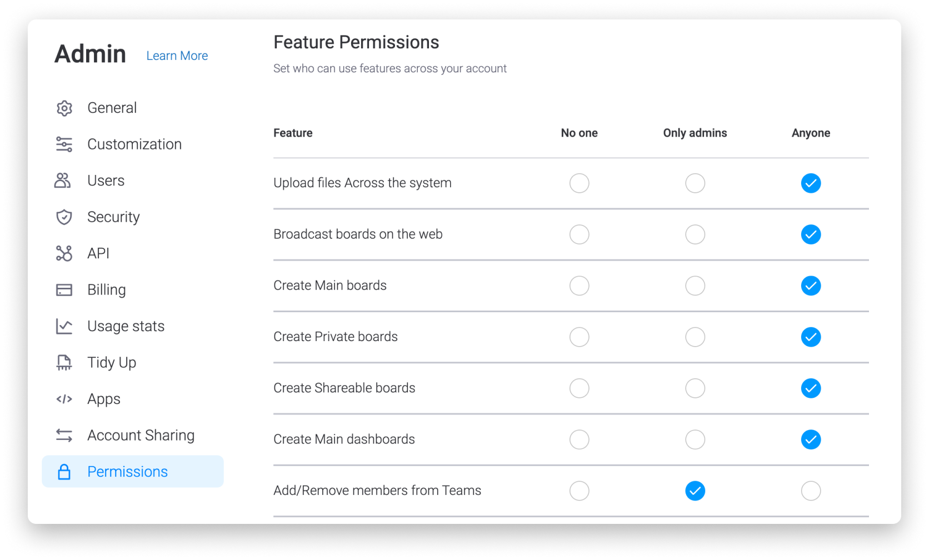Allow Anyone to Add/Remove members from Teams

[x=811, y=491]
